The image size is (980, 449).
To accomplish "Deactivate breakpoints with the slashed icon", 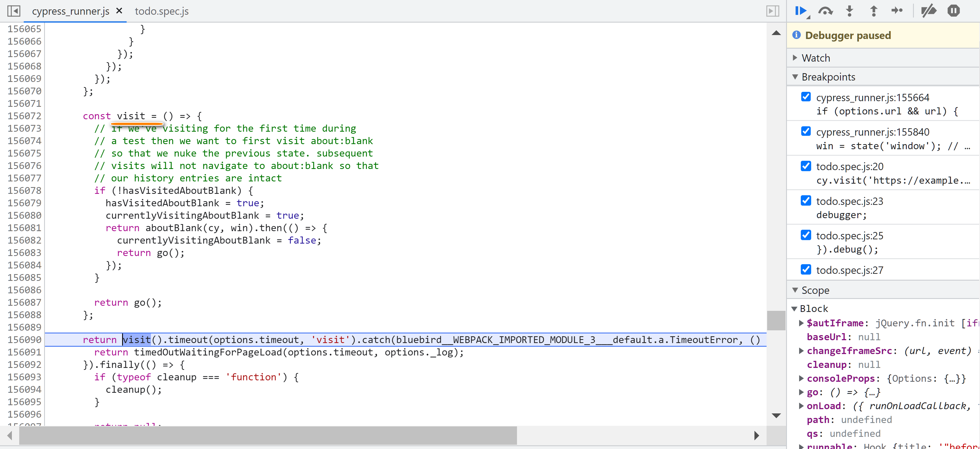I will [x=929, y=11].
